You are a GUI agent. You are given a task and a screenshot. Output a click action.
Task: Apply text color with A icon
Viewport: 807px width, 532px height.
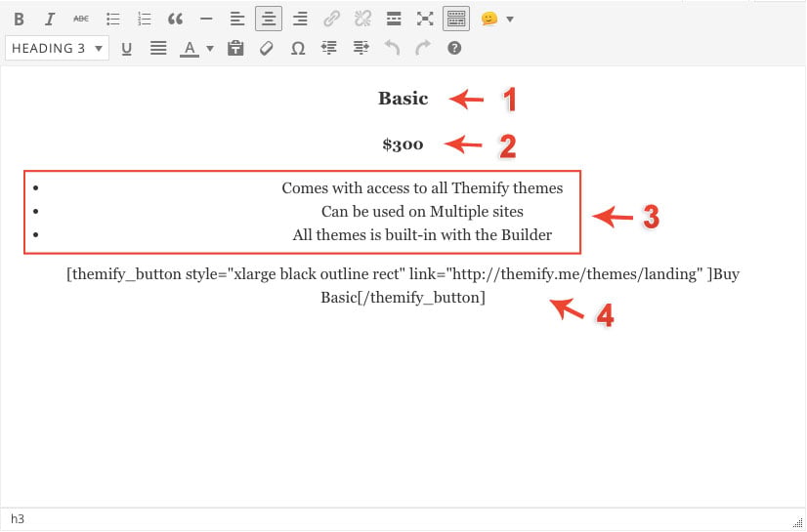pos(190,48)
